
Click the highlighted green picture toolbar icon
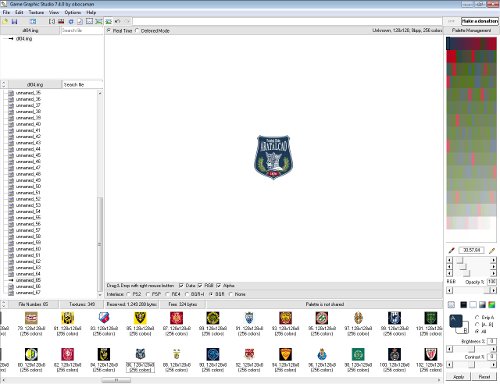point(108,21)
